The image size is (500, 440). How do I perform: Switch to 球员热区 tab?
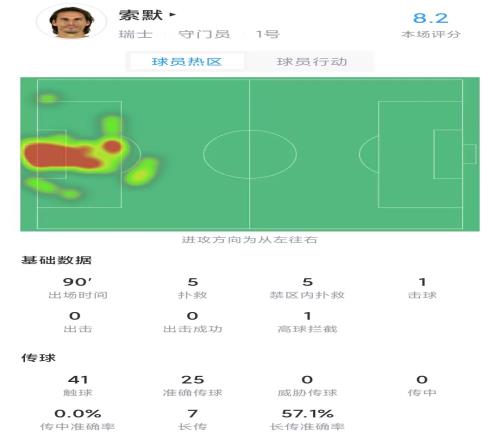(x=187, y=62)
